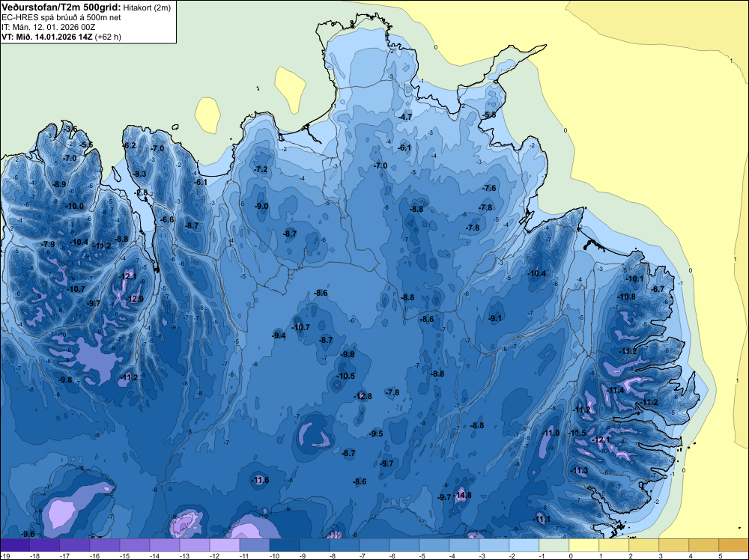Click the initial time 'IT: Mán. 12. 01. 2026 00Z'

[48, 27]
